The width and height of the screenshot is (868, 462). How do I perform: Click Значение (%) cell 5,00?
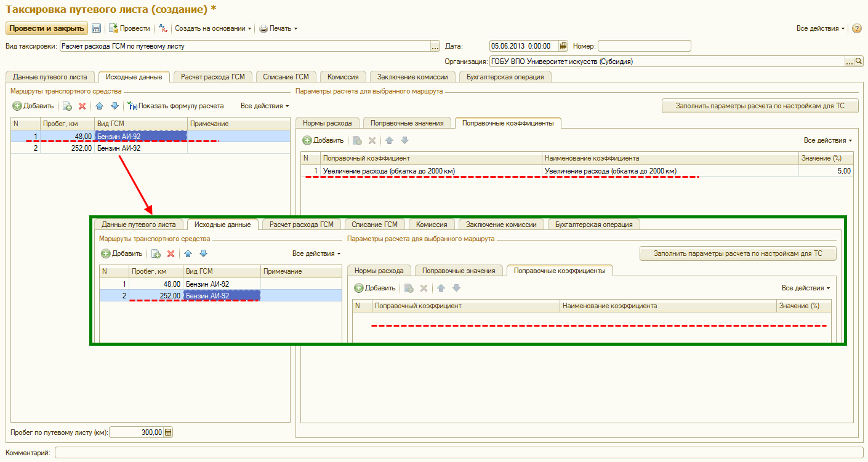(826, 170)
